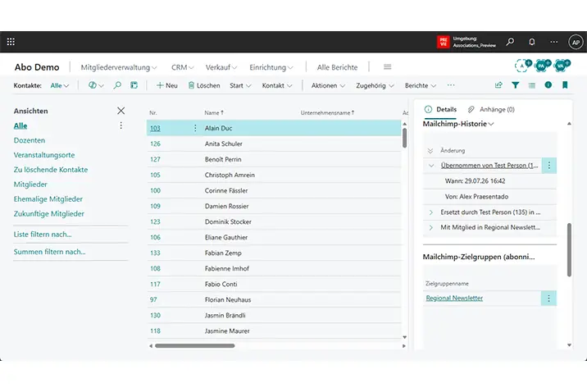This screenshot has width=587, height=392.
Task: Click Summen filtern nach...
Action: pyautogui.click(x=49, y=252)
